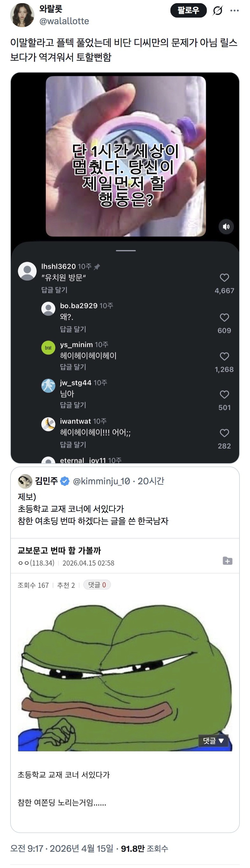The width and height of the screenshot is (250, 868).
Task: Click the 댓글 0 comment count pill
Action: coord(97,585)
